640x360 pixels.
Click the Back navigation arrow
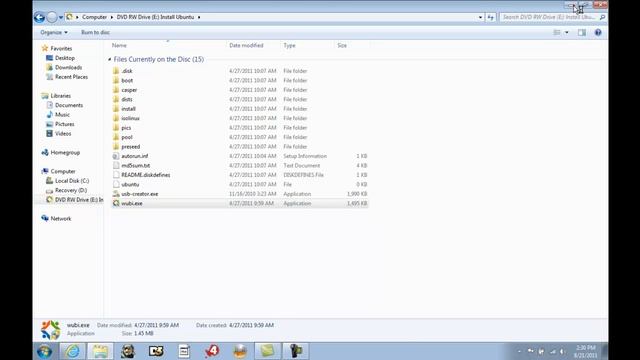[x=40, y=17]
